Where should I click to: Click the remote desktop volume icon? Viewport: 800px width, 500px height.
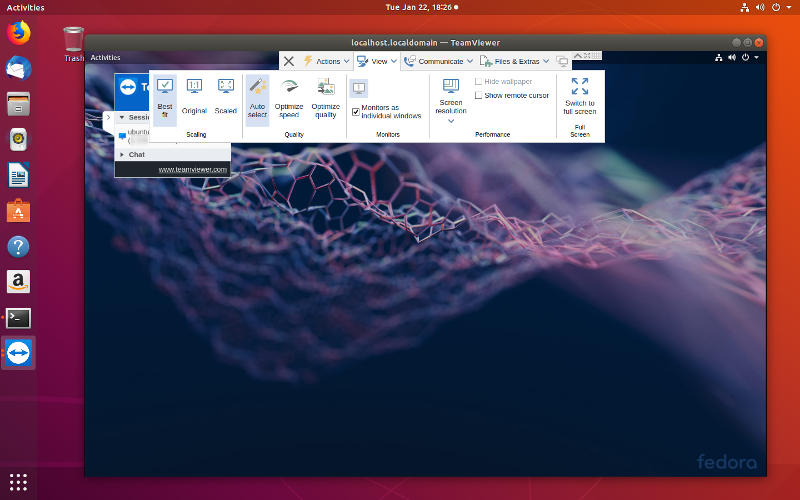point(732,58)
